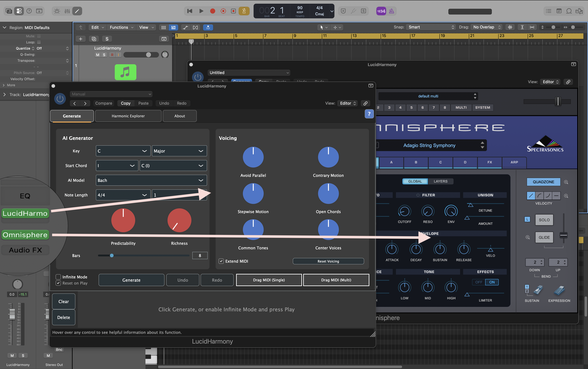Toggle the Metronome icon

pyautogui.click(x=391, y=11)
